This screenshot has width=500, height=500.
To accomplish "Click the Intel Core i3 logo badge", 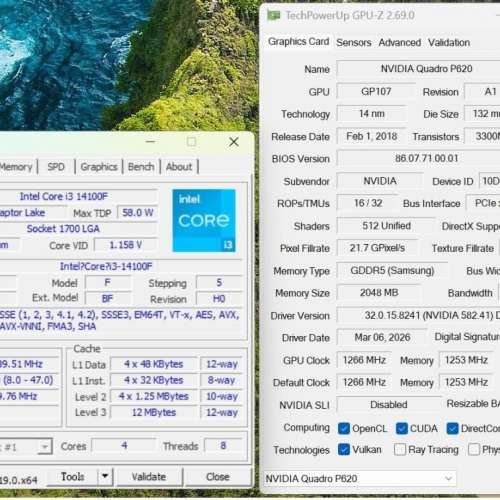I will pyautogui.click(x=204, y=220).
